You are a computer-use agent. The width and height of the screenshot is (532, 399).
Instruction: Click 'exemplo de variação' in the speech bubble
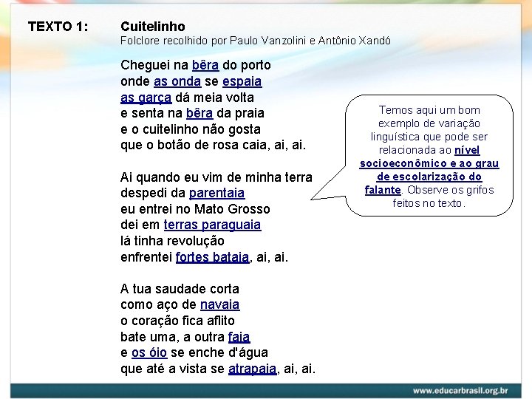coord(429,123)
